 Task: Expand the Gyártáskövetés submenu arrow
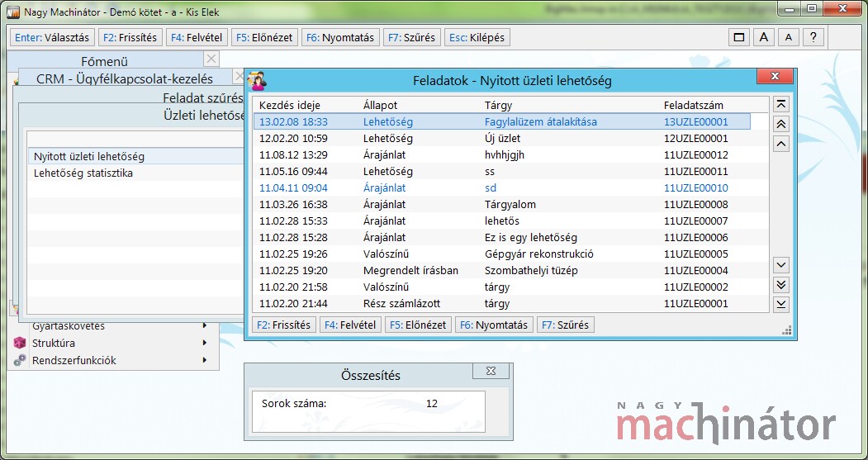coord(205,325)
